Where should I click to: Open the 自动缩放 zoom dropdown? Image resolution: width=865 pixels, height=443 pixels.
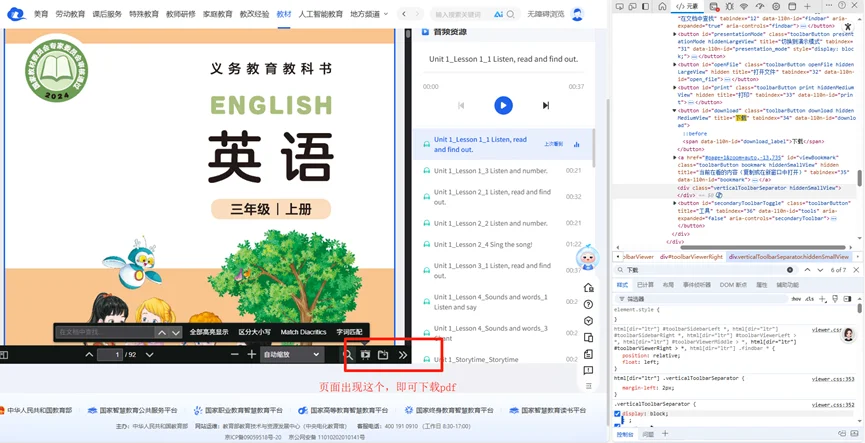[292, 355]
